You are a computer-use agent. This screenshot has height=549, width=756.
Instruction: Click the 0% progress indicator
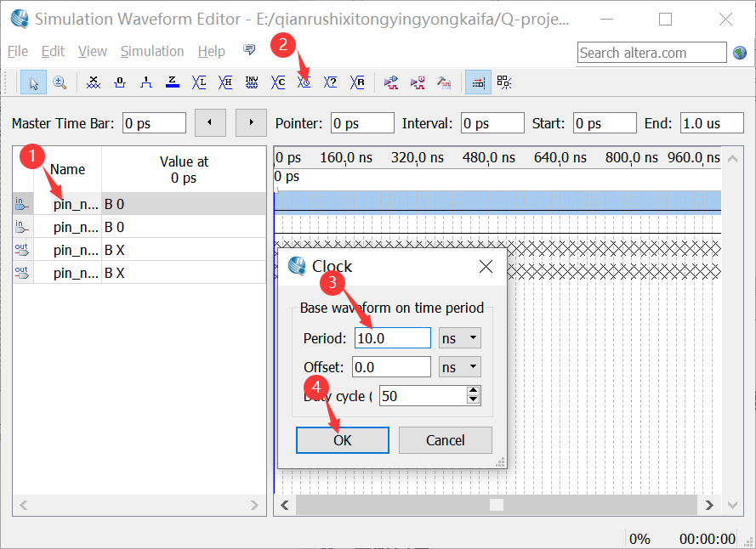(639, 539)
